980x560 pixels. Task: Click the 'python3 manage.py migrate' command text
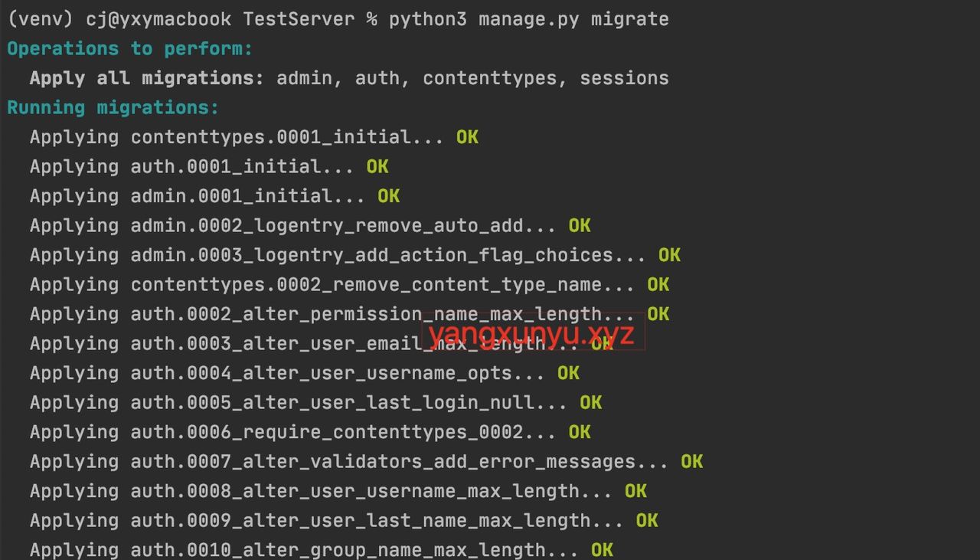[528, 19]
